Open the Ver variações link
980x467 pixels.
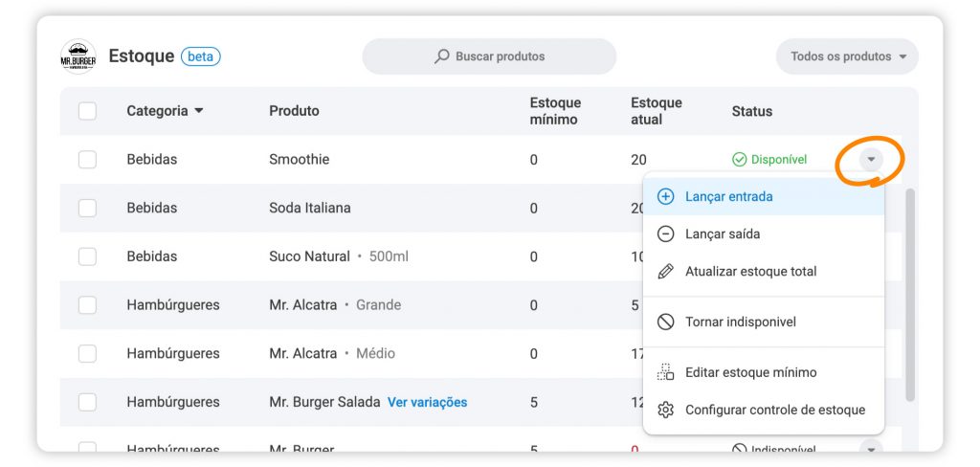pyautogui.click(x=427, y=402)
